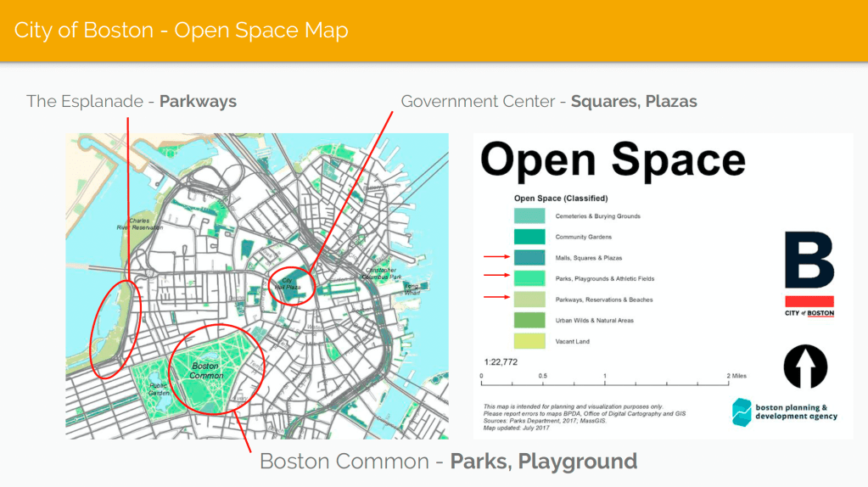Select the Cemeteries & Burying Grounds color swatch

[x=529, y=216]
